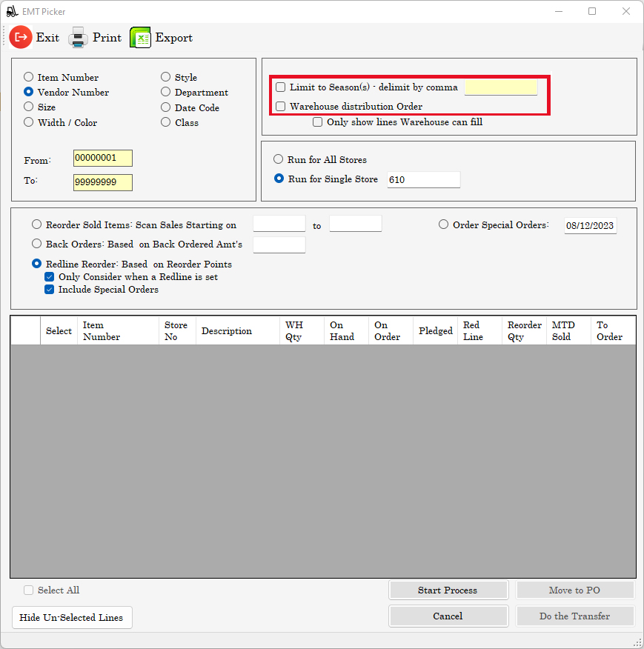Choose the Department radio option
The width and height of the screenshot is (644, 649).
166,93
